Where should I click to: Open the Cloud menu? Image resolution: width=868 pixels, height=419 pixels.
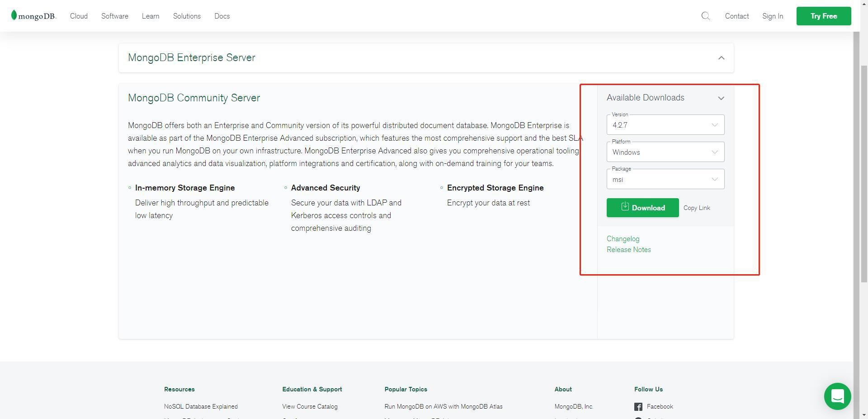(x=79, y=16)
